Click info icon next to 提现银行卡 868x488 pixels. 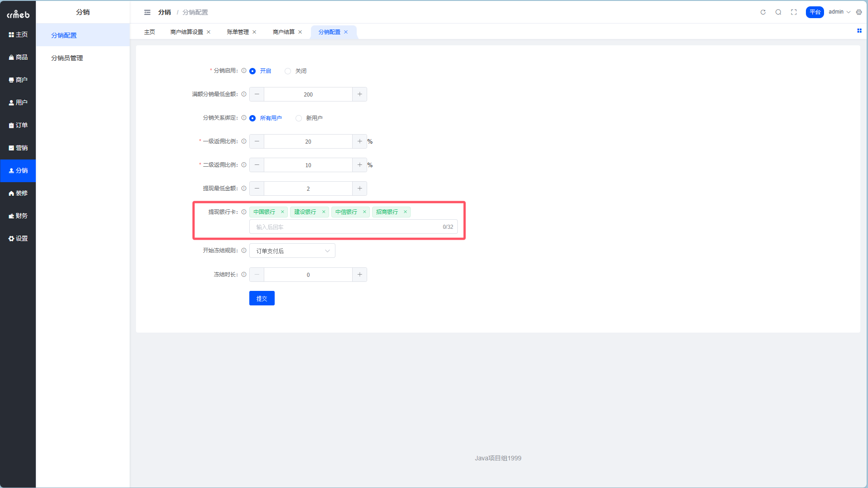tap(244, 212)
